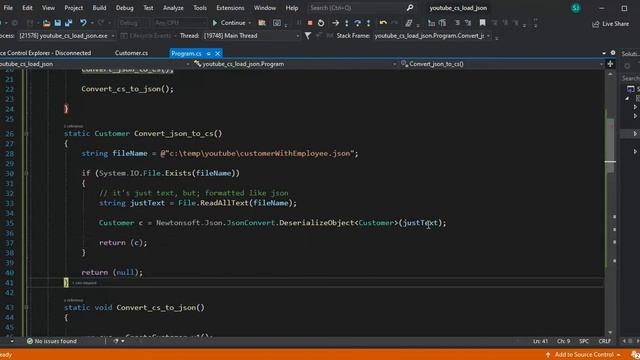Open member dropdown Convert_json_to_cs()

tap(502, 64)
